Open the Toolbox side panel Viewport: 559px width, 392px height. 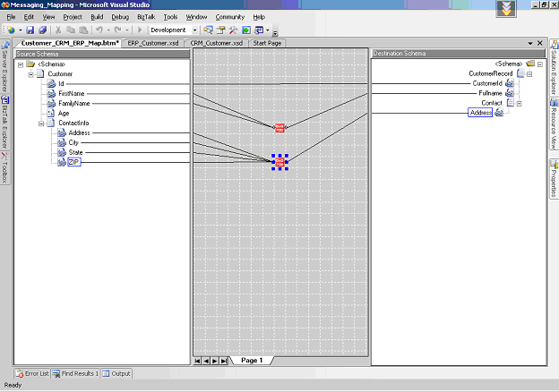tap(5, 167)
